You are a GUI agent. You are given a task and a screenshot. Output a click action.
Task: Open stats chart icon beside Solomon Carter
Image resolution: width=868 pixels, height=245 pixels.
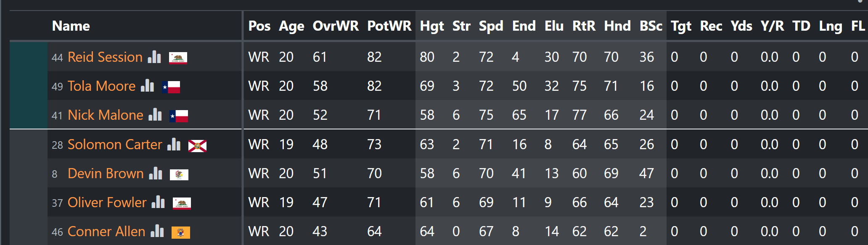(174, 144)
